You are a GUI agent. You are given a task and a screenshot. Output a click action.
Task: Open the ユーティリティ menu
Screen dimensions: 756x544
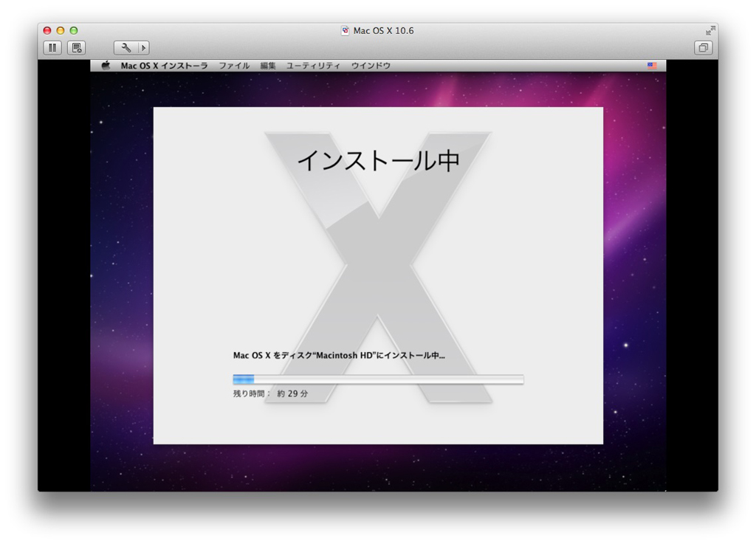coord(313,66)
